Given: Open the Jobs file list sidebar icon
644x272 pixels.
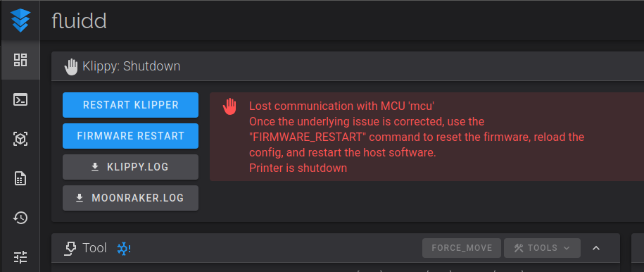Looking at the screenshot, I should pos(20,178).
